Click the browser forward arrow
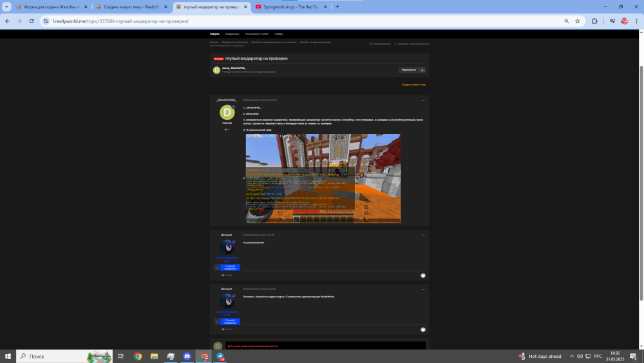Screen dimensions: 644x363 pos(19,21)
